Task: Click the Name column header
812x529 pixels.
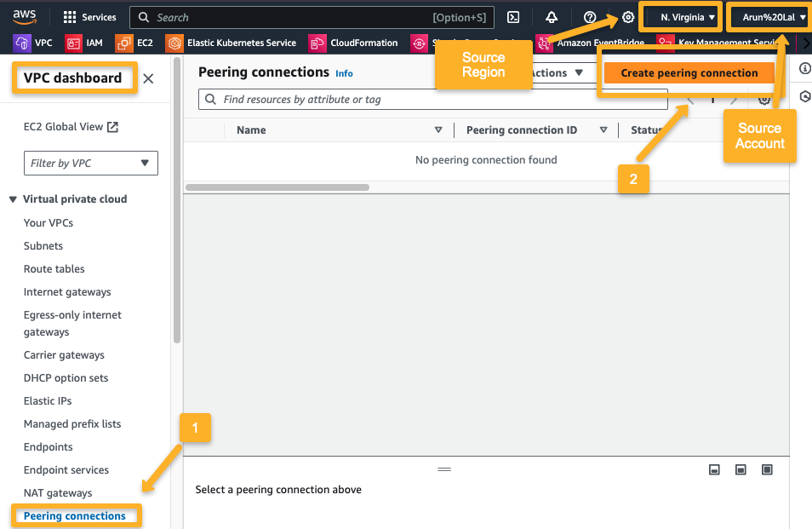Action: [x=251, y=130]
